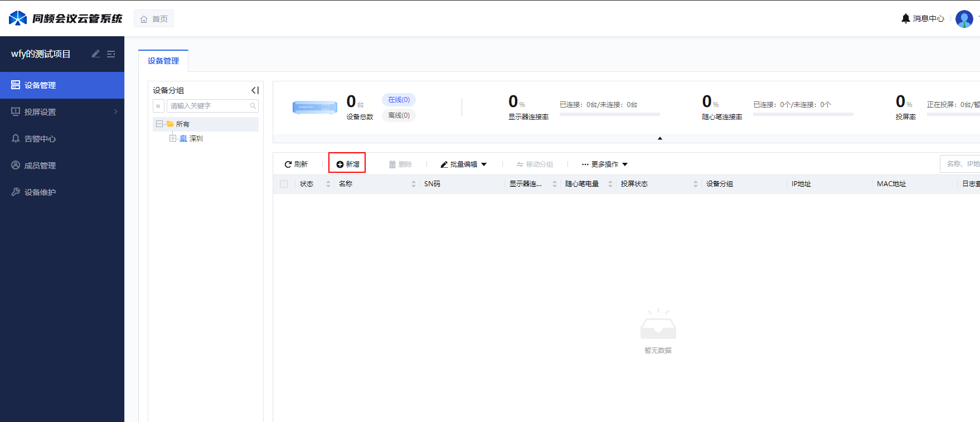This screenshot has width=980, height=422.
Task: Click the 告警中心 bell icon in sidebar
Action: click(16, 139)
